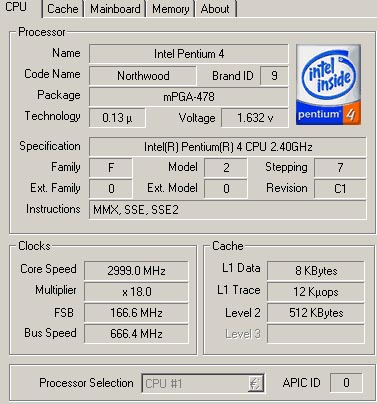Click the Bus Speed label
The width and height of the screenshot is (377, 404).
click(x=50, y=333)
